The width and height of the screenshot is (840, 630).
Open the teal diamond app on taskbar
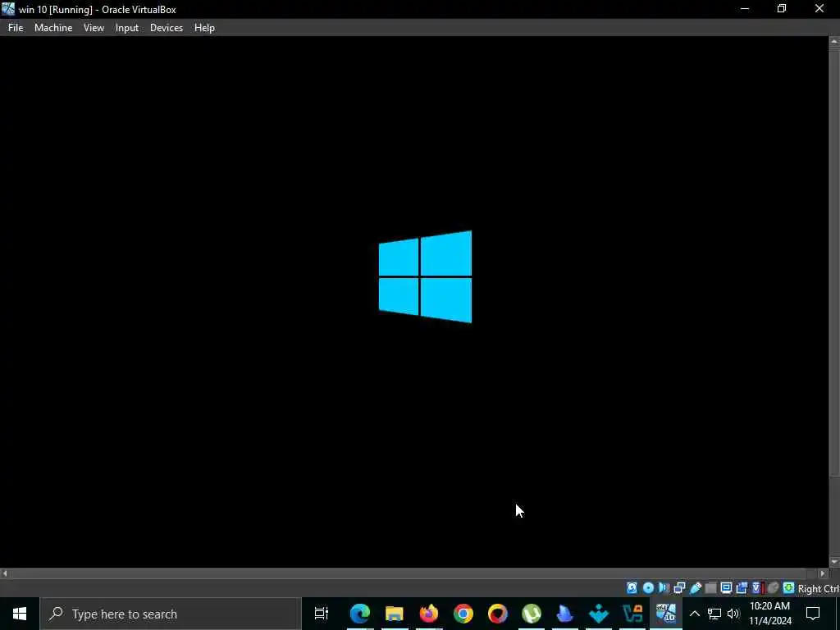tap(599, 614)
